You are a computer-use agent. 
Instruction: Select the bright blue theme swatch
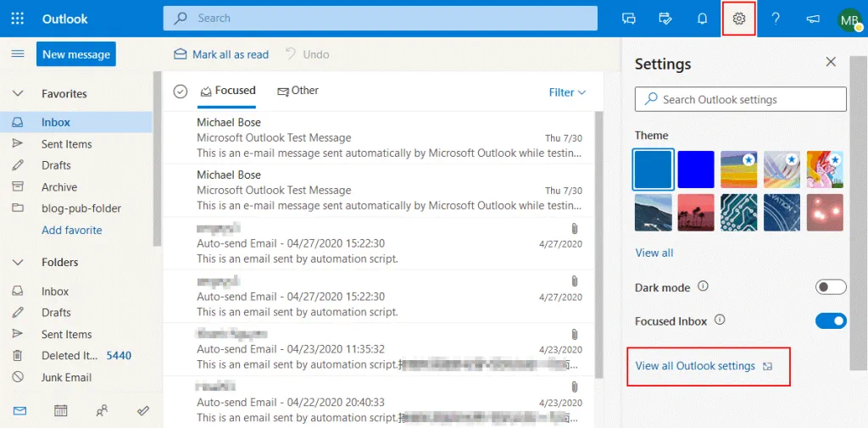tap(695, 169)
